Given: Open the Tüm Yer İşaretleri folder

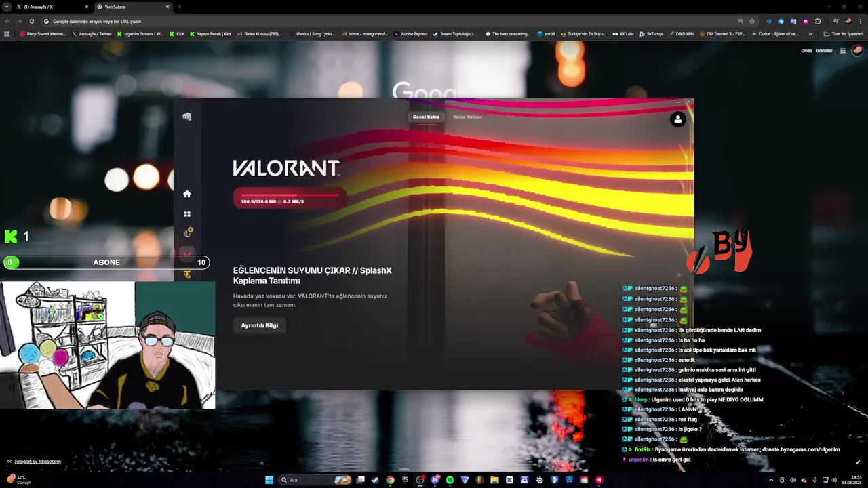Looking at the screenshot, I should (844, 33).
